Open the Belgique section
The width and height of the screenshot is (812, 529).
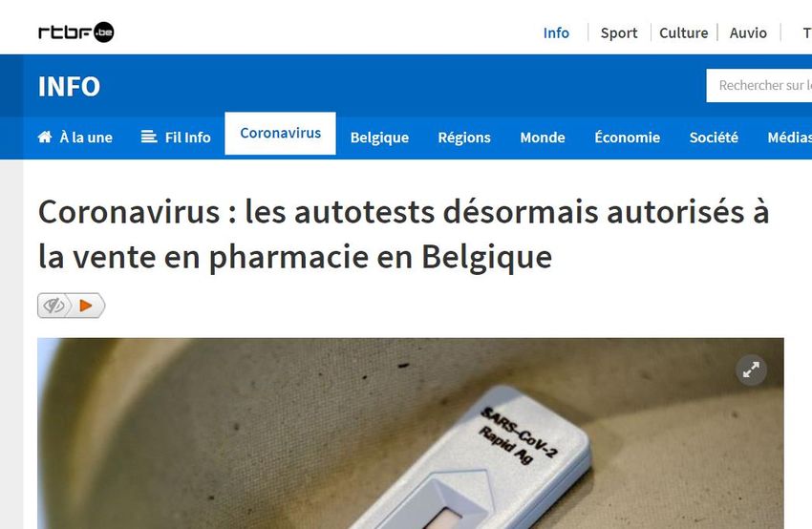point(379,138)
